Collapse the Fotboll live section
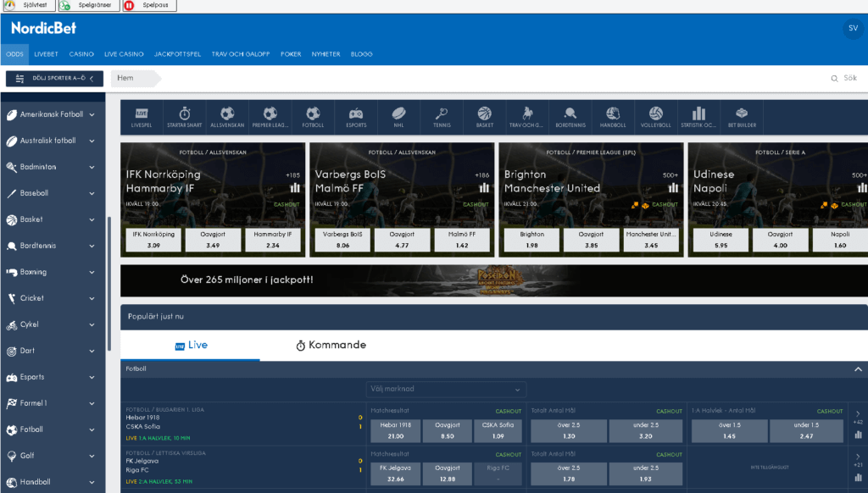 [858, 369]
